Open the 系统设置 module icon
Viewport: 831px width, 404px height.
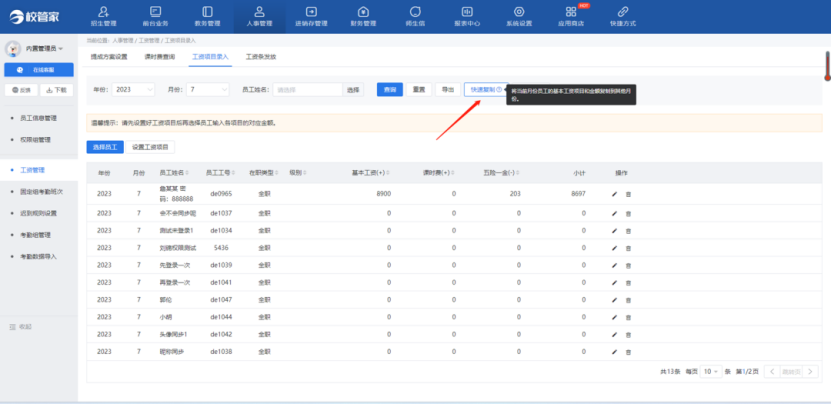[x=518, y=13]
